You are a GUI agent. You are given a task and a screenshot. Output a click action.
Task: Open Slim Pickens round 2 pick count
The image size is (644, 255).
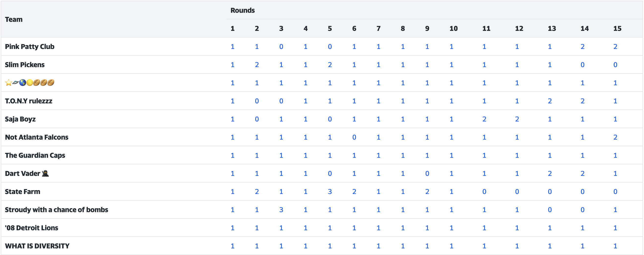pyautogui.click(x=257, y=65)
